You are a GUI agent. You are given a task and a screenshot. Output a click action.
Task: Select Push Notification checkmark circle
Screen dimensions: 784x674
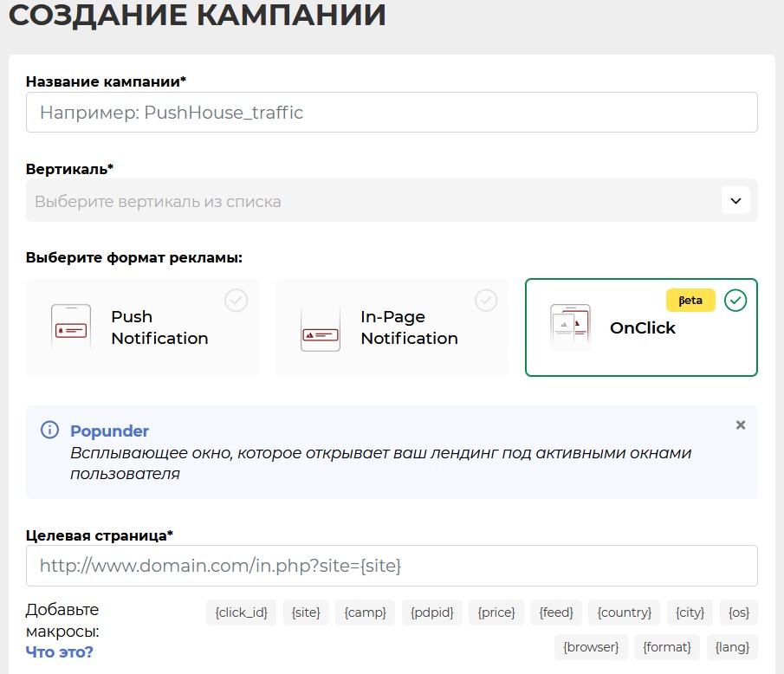coord(236,300)
